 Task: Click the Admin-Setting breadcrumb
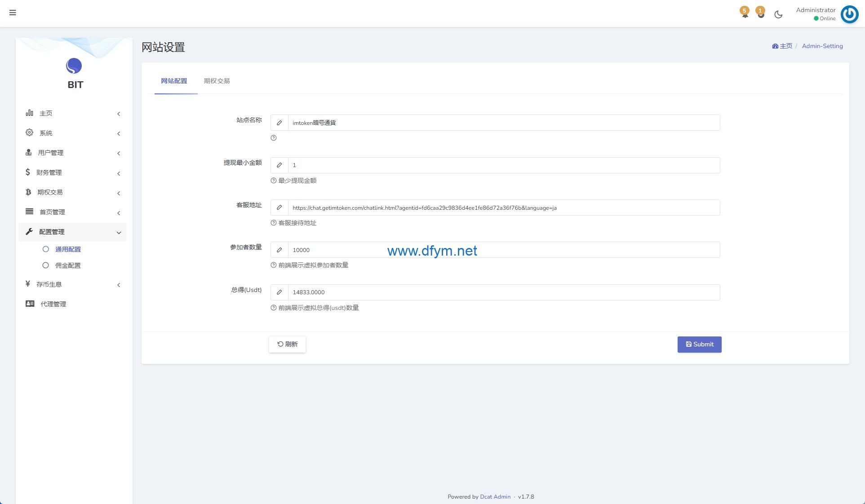point(822,46)
